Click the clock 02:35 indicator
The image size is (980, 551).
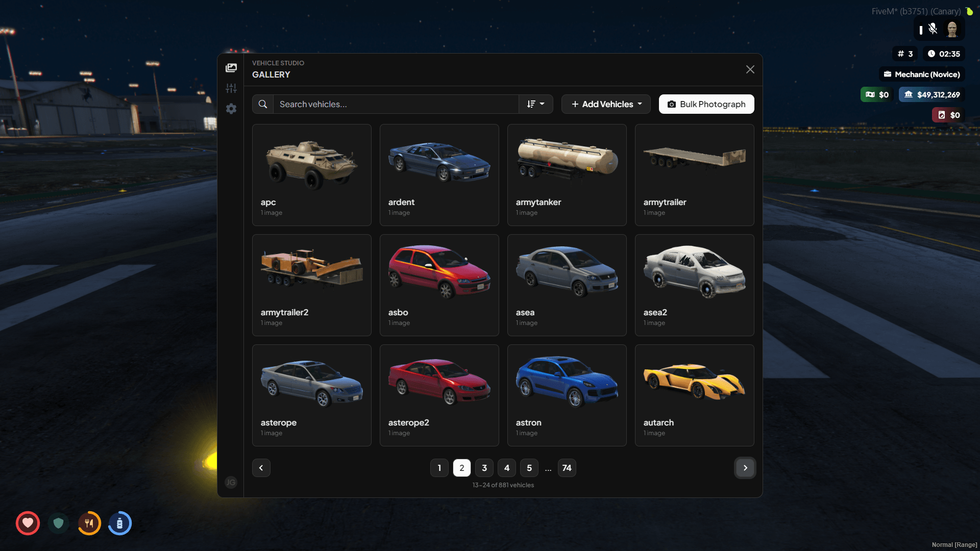(x=944, y=54)
